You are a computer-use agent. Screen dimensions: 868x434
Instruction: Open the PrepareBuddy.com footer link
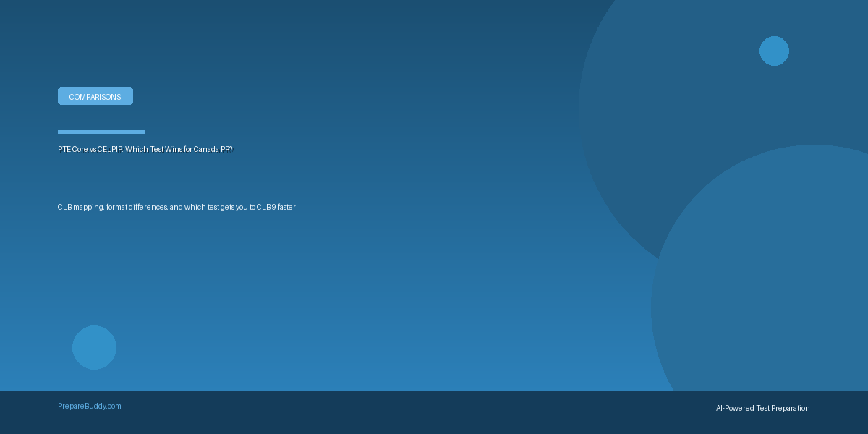pyautogui.click(x=90, y=407)
